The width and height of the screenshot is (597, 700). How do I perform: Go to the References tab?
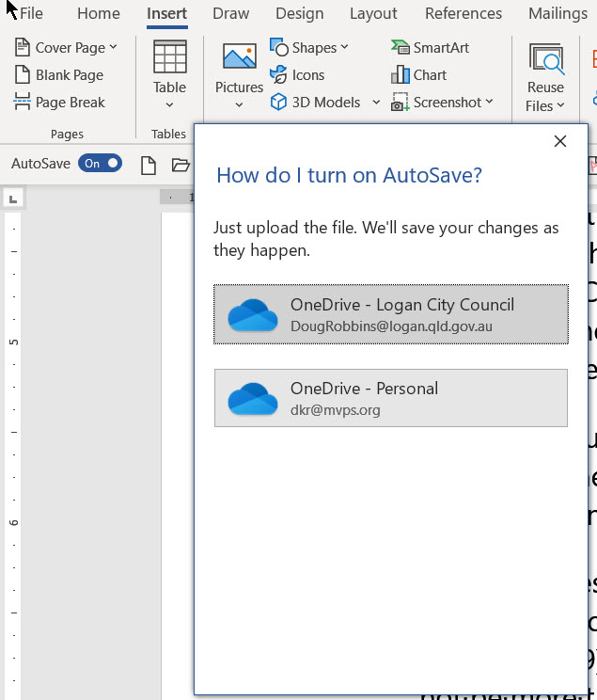pyautogui.click(x=463, y=13)
